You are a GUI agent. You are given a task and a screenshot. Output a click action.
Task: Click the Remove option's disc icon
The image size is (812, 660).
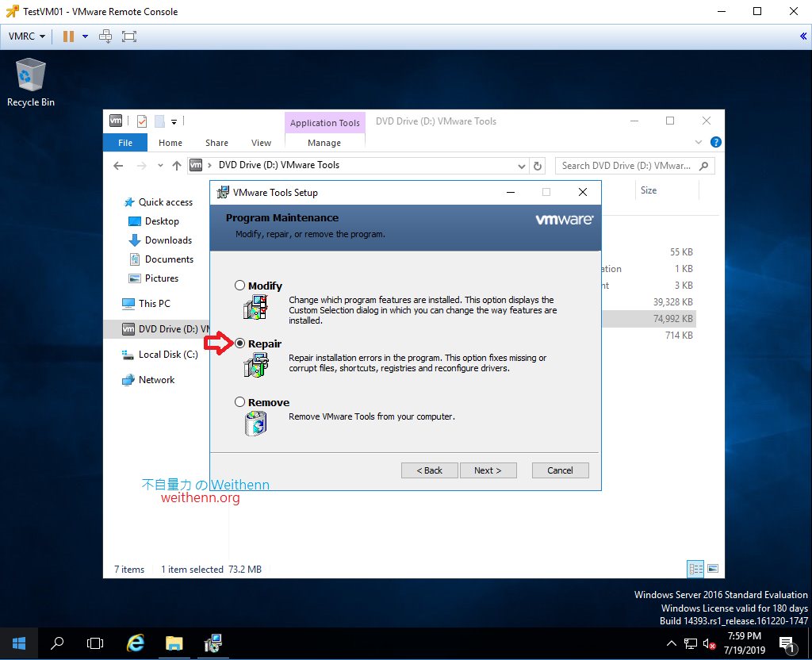(255, 423)
